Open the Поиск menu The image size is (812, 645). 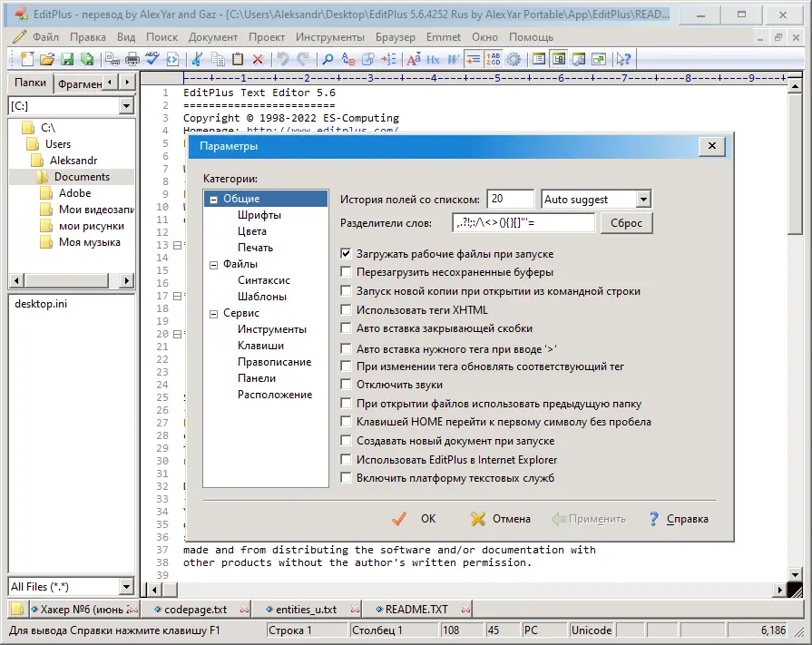pos(161,37)
